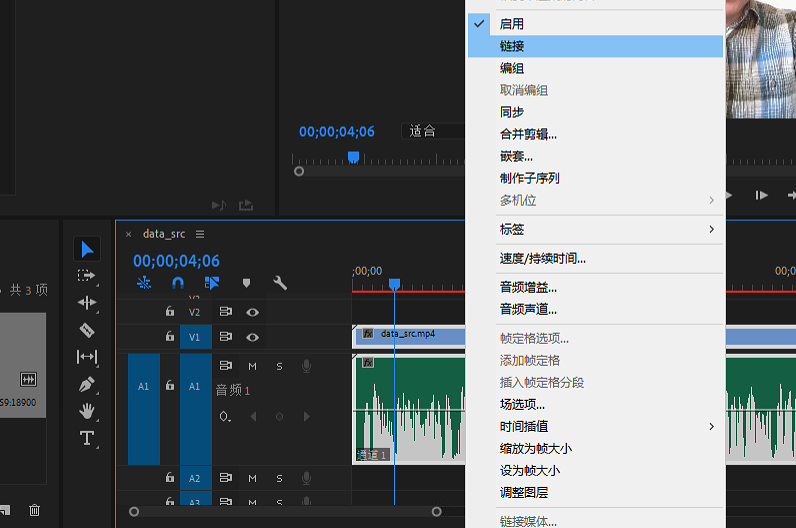This screenshot has width=796, height=528.
Task: Toggle A1 sync lock icon
Action: (225, 366)
